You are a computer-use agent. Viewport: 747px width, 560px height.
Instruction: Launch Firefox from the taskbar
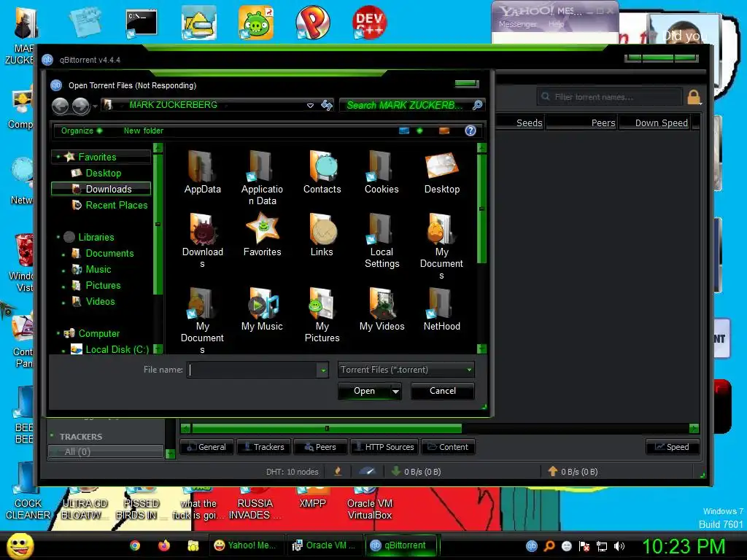(164, 545)
